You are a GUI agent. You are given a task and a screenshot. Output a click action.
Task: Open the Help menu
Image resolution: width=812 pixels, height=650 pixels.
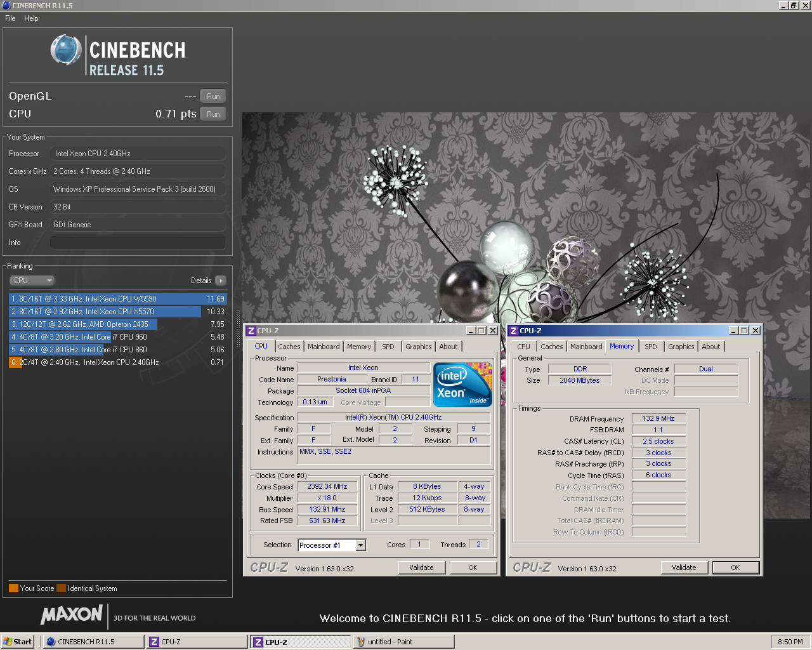31,18
